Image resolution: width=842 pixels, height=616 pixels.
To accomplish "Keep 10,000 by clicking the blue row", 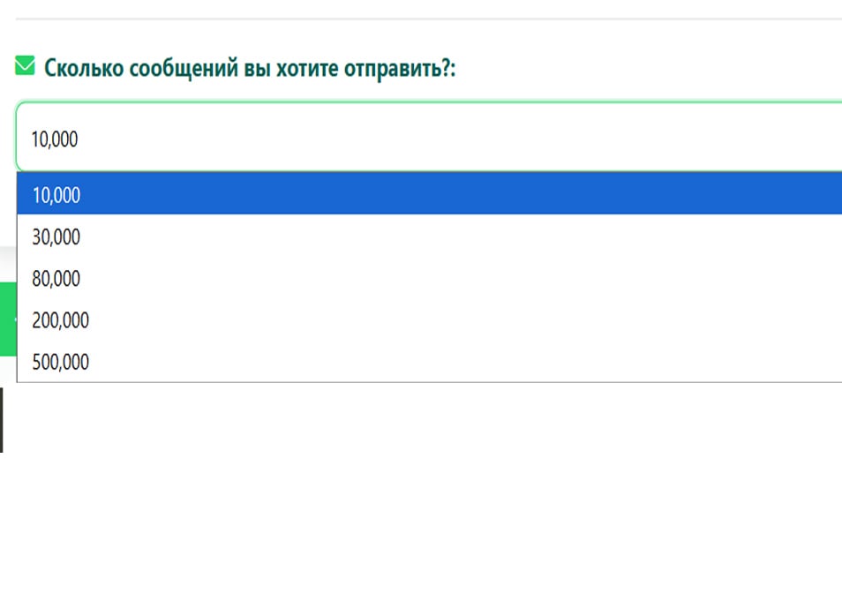I will tap(430, 193).
